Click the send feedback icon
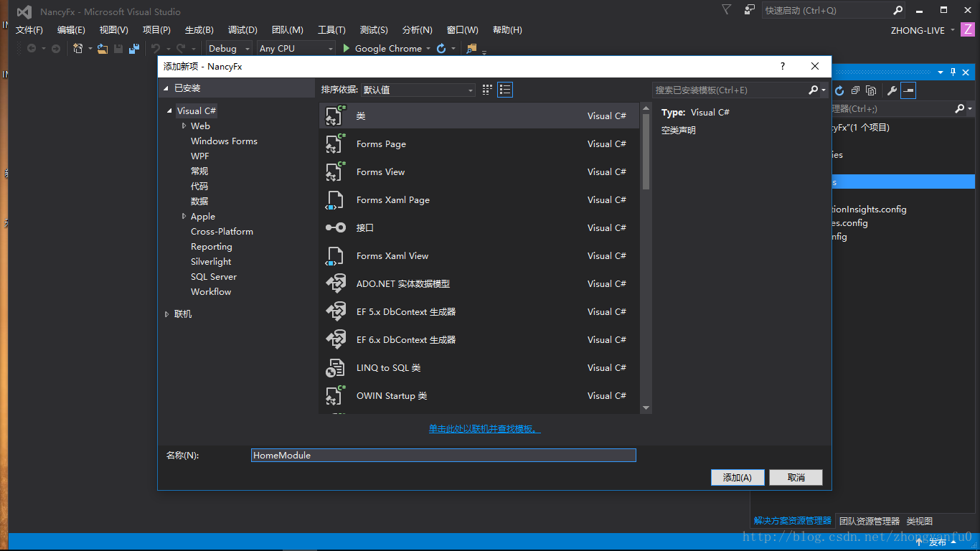 749,10
